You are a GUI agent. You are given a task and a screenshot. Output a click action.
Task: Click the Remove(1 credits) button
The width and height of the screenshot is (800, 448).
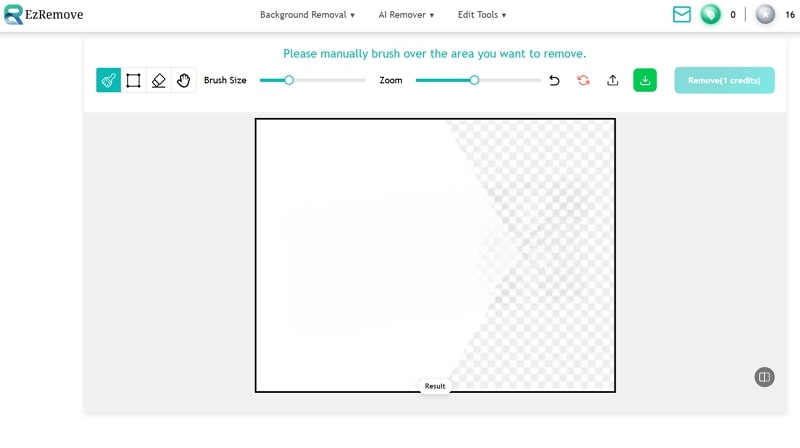click(724, 80)
